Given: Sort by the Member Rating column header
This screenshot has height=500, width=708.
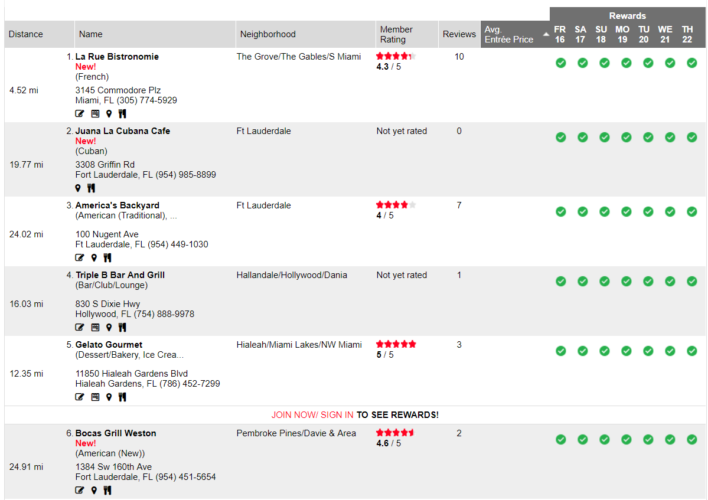Looking at the screenshot, I should click(396, 34).
